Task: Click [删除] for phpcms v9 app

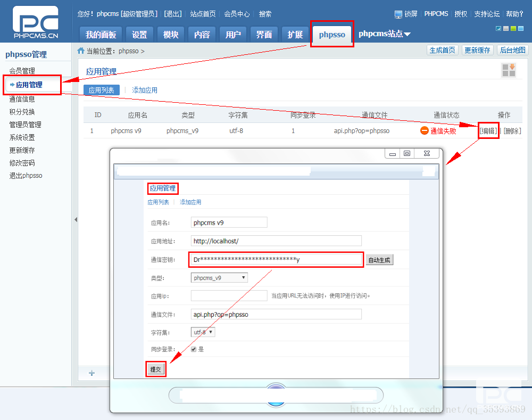Action: click(x=512, y=131)
